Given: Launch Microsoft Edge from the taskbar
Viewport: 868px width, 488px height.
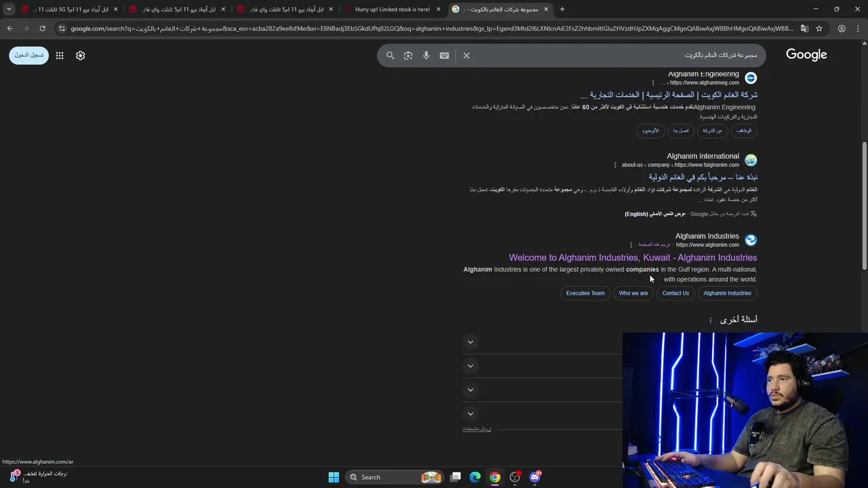Looking at the screenshot, I should tap(475, 477).
